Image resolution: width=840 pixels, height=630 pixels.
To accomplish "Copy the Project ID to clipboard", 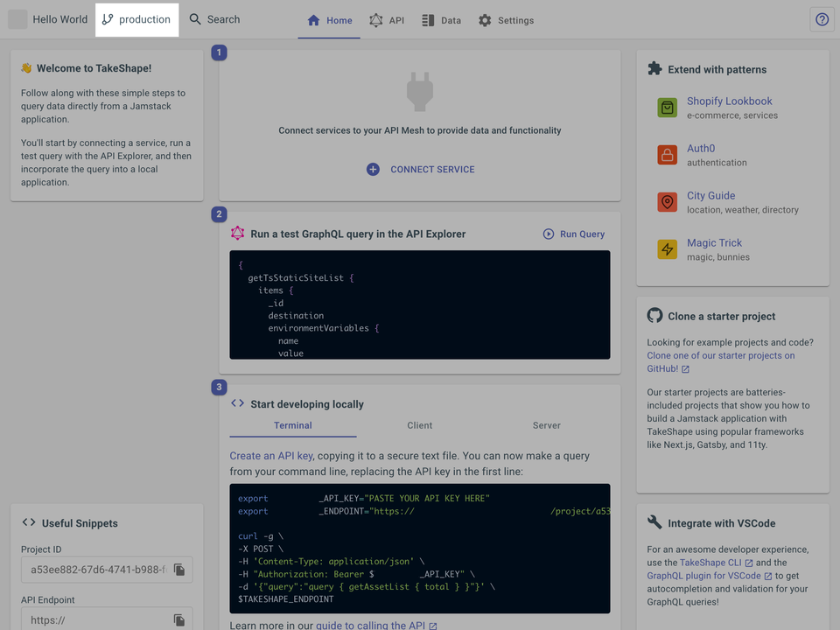I will pyautogui.click(x=179, y=570).
